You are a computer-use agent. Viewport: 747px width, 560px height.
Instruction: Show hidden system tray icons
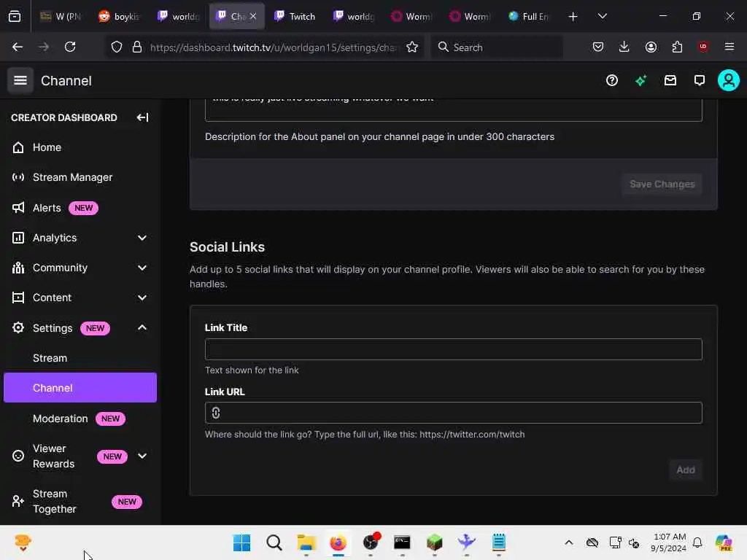coord(569,542)
